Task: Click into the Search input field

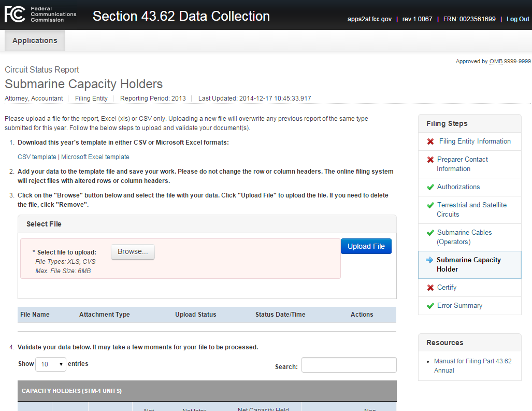Action: (349, 365)
